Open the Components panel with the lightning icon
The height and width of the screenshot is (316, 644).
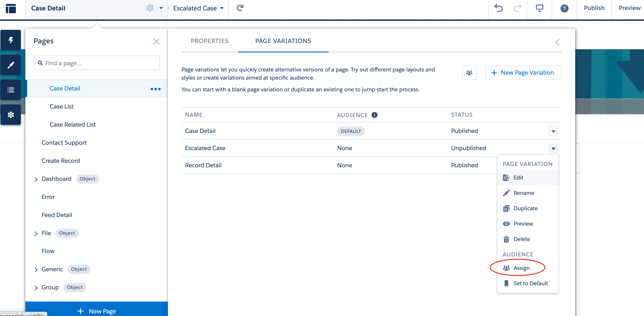10,40
